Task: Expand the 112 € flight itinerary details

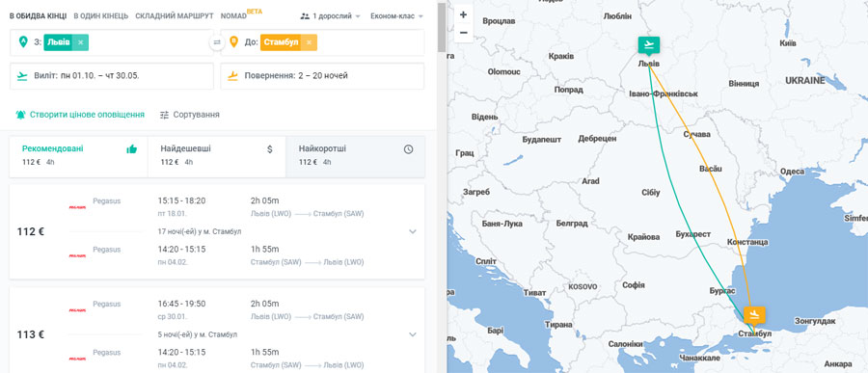Action: (x=413, y=231)
